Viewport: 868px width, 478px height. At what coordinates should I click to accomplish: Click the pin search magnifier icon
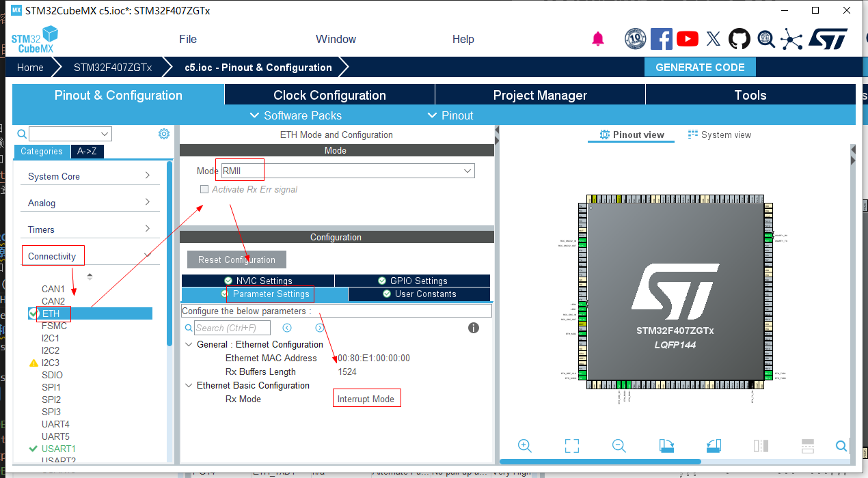point(842,446)
